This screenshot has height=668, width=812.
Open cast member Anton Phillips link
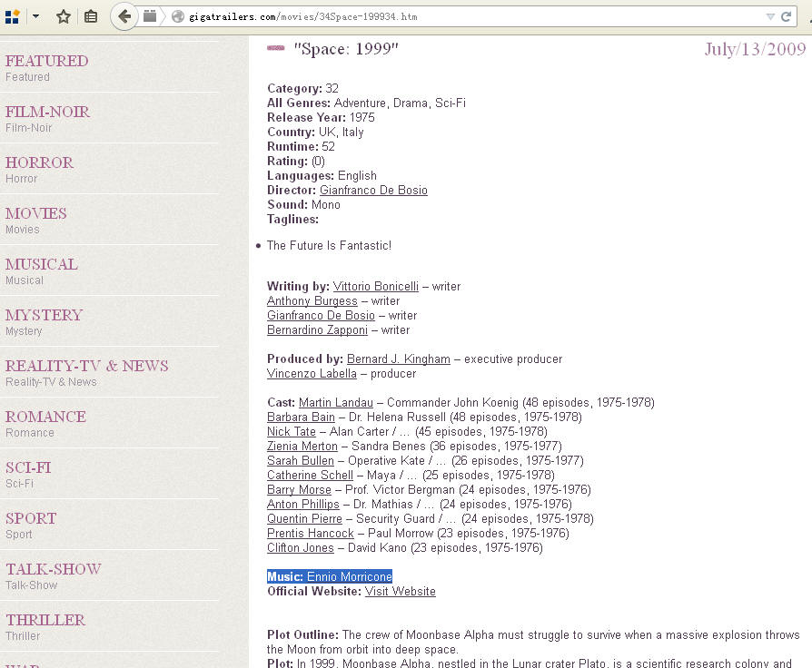(303, 504)
